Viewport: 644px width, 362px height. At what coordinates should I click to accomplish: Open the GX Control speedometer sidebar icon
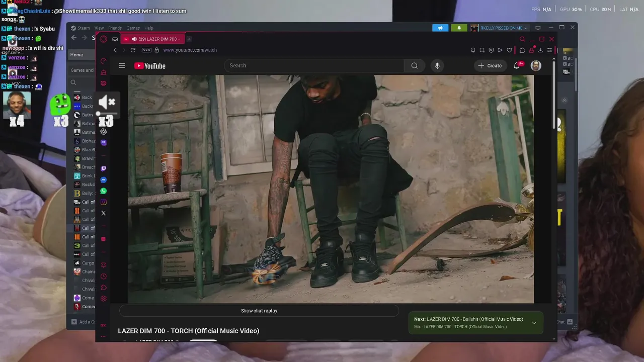[x=104, y=61]
